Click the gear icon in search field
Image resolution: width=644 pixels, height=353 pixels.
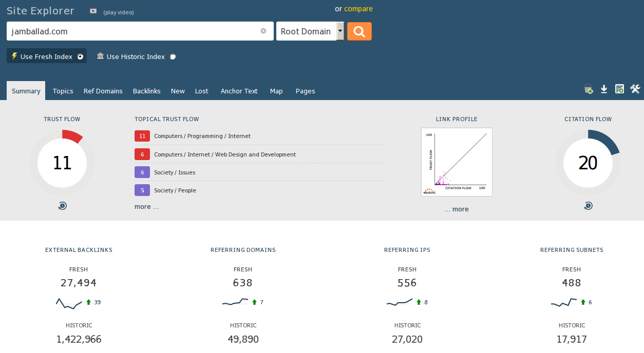pos(263,31)
